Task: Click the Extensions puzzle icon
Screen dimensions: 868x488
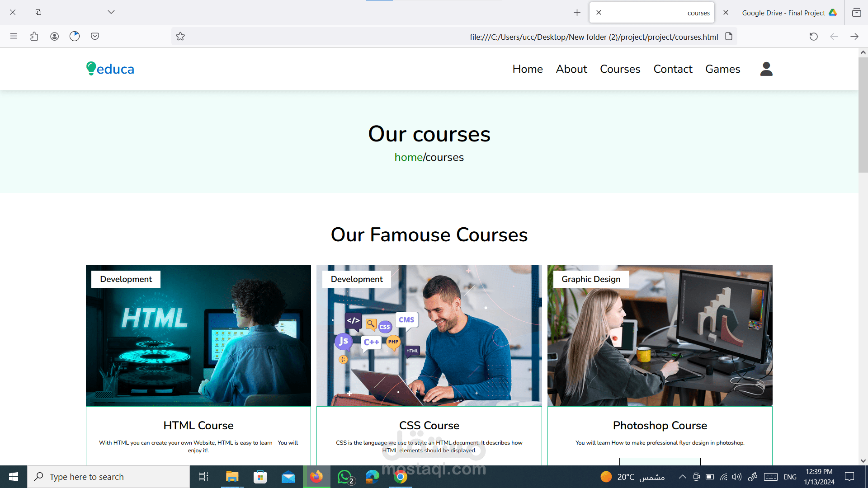Action: pyautogui.click(x=34, y=36)
